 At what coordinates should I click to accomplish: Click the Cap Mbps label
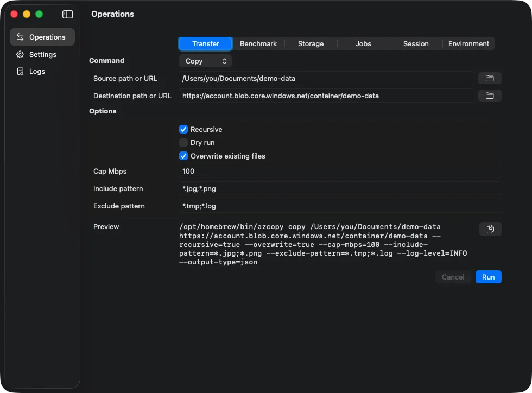pyautogui.click(x=110, y=171)
